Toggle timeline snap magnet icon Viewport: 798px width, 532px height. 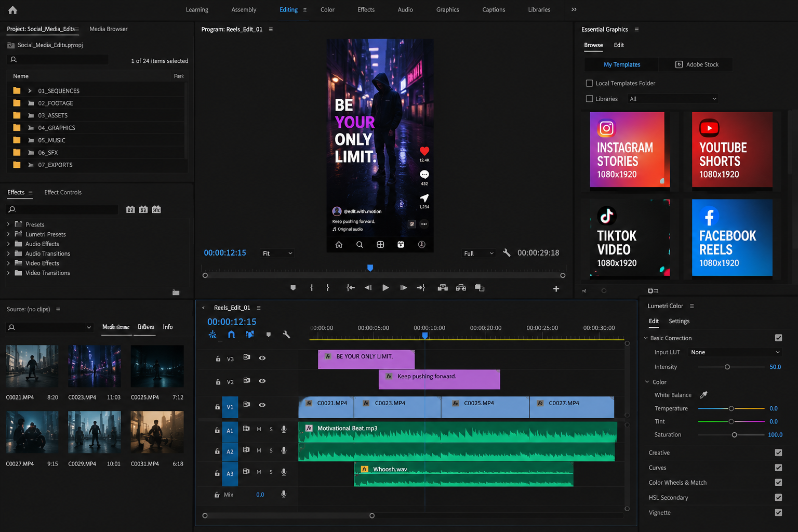(x=231, y=335)
